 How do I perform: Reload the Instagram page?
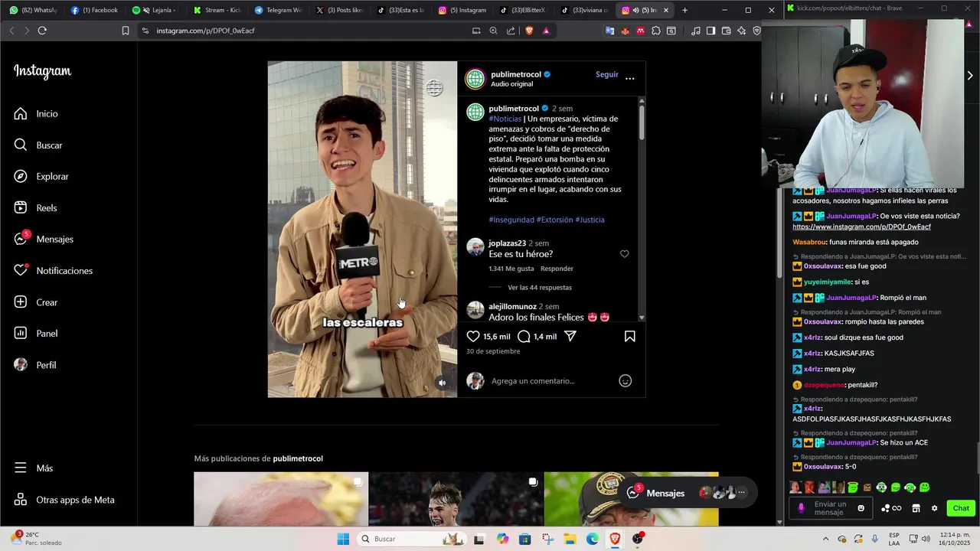coord(42,31)
